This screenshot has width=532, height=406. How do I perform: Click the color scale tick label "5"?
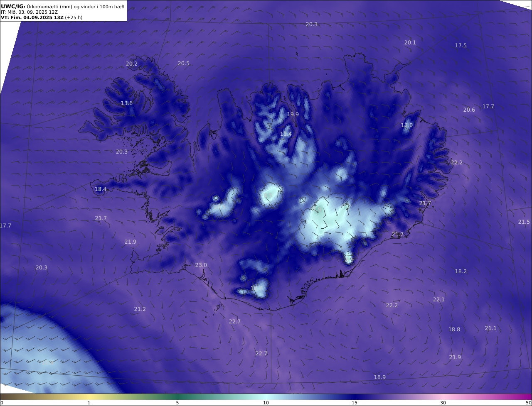click(177, 403)
